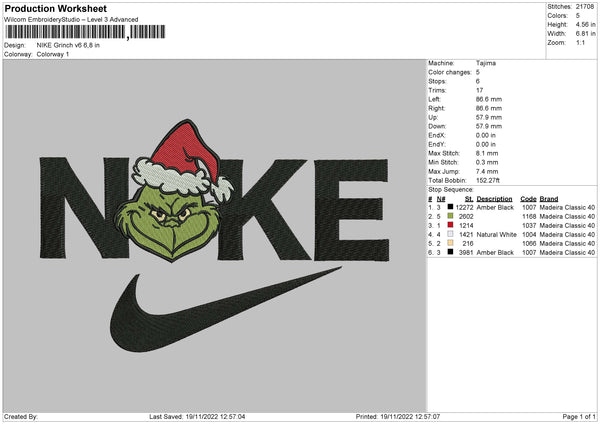Select the Zoom value "1:1"
This screenshot has width=600, height=424.
pos(580,42)
